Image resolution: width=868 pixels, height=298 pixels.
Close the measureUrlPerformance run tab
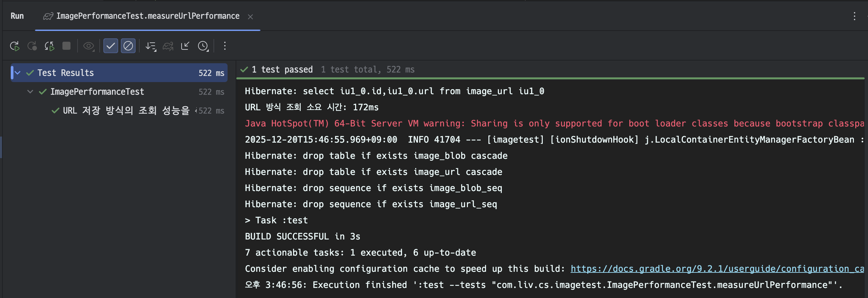click(x=250, y=16)
